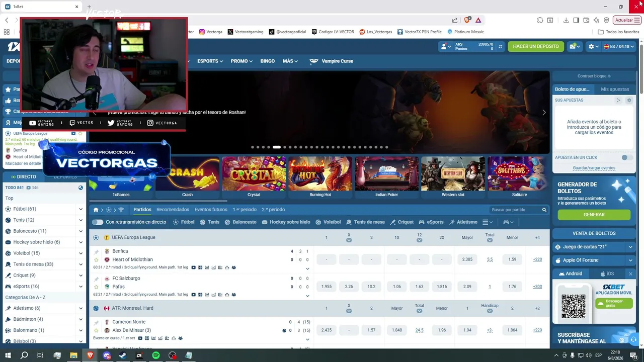Expand the Baloncesto (11) category
The height and width of the screenshot is (362, 644).
(x=80, y=231)
